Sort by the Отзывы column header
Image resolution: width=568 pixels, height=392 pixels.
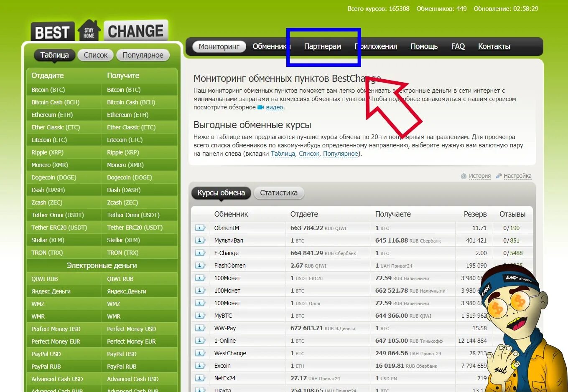click(512, 214)
